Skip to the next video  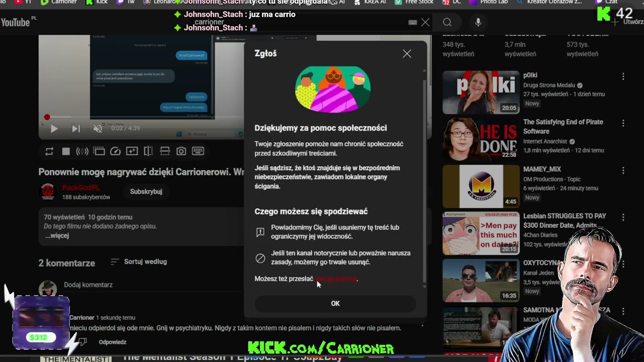pyautogui.click(x=76, y=129)
